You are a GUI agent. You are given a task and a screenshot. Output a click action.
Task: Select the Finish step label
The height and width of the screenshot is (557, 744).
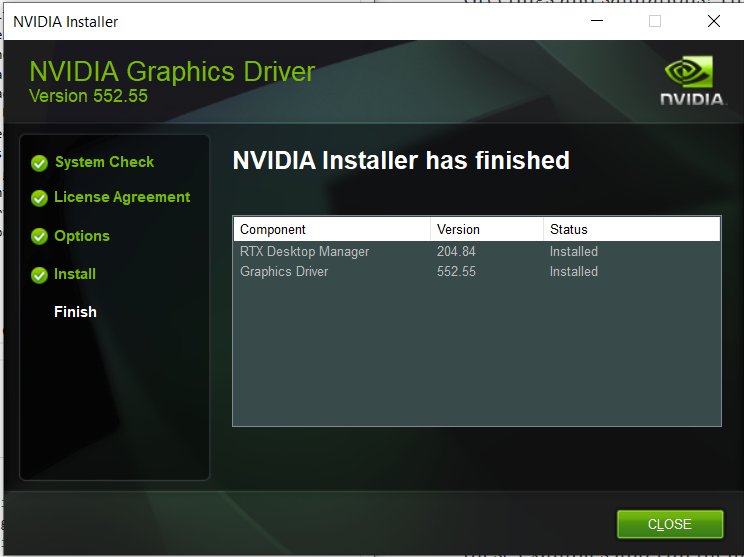75,312
